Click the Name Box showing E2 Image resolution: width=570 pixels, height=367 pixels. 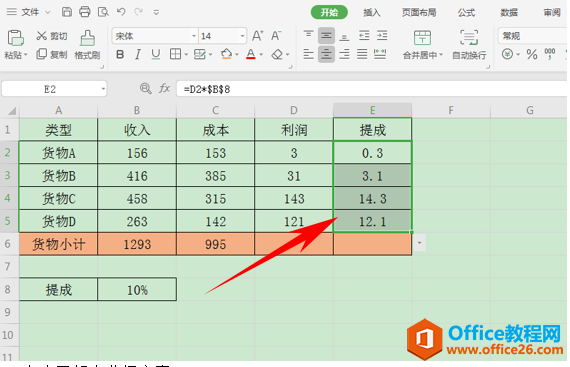coord(50,89)
